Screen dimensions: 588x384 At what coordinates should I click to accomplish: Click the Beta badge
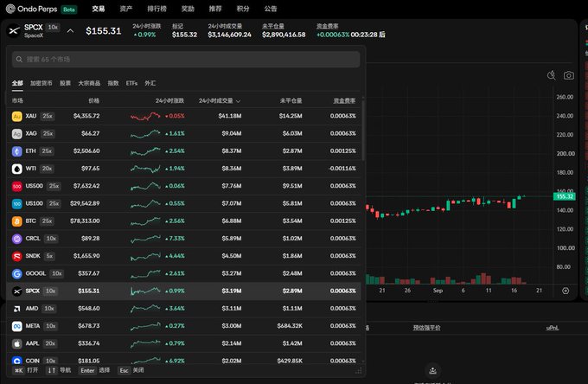69,10
